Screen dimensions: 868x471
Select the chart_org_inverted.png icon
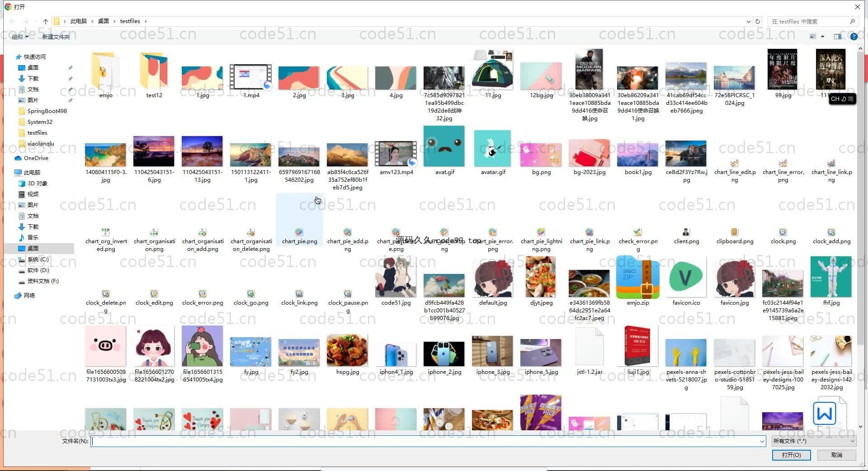(105, 232)
